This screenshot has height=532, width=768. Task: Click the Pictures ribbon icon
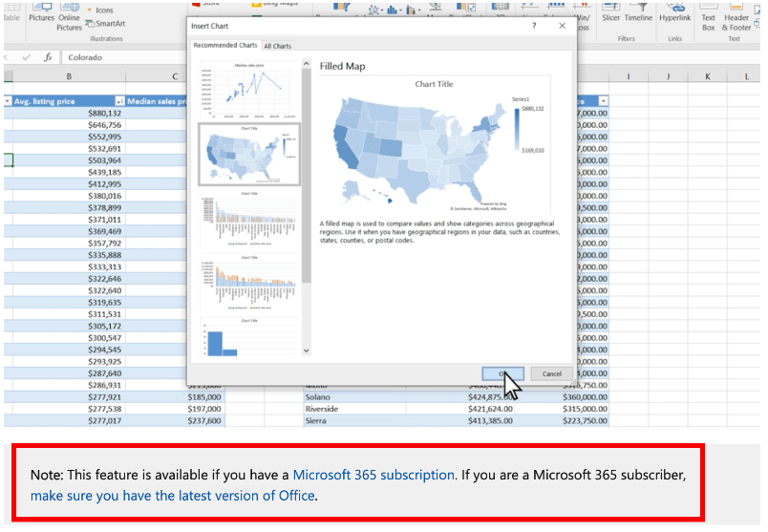tap(42, 12)
